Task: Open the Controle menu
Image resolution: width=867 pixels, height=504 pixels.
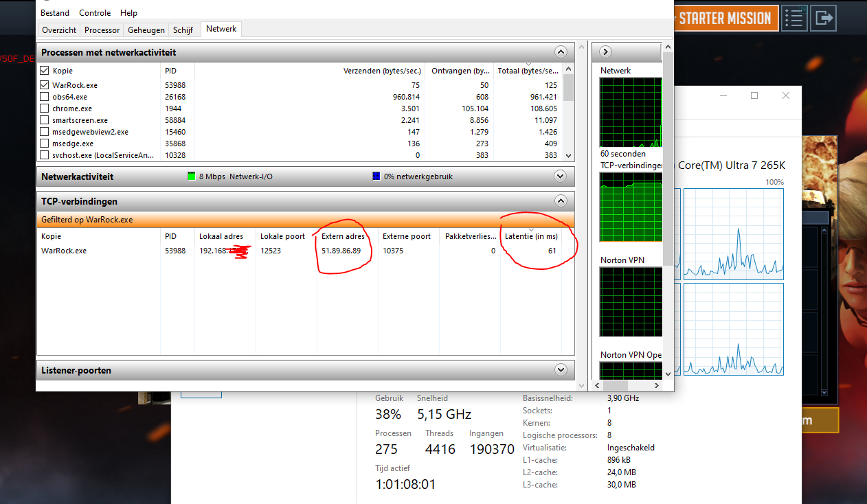Action: point(95,13)
